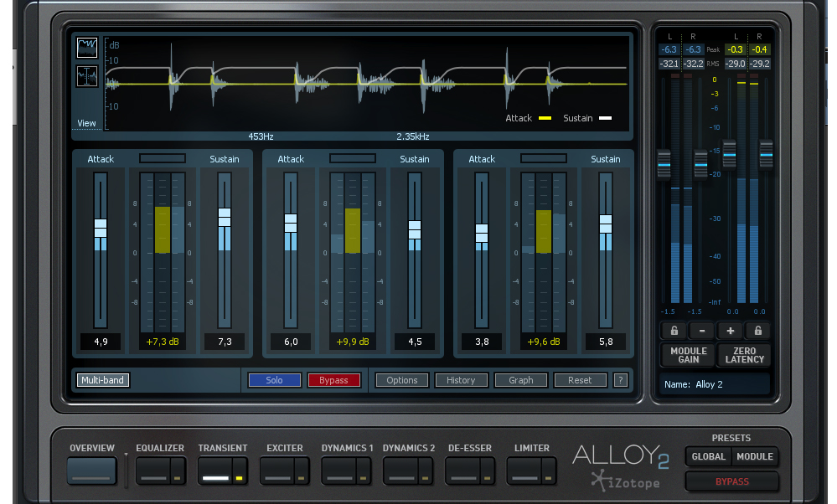This screenshot has height=504, width=837.
Task: Open the History list
Action: [x=461, y=380]
